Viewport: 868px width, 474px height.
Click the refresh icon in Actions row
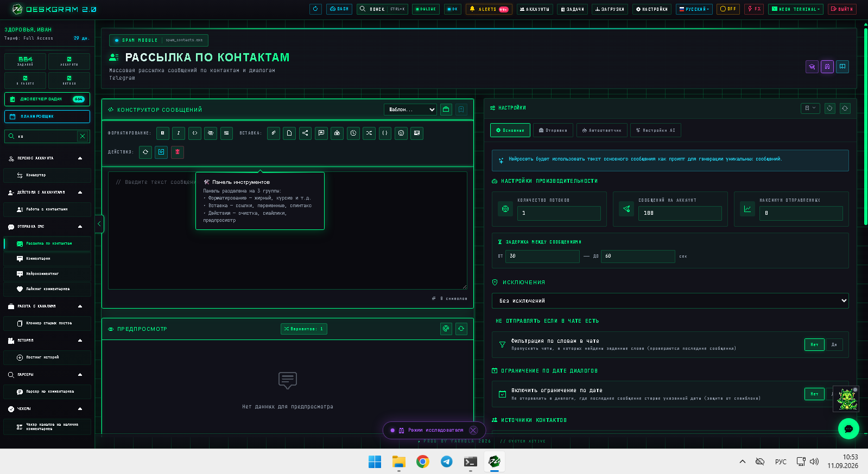pos(145,152)
